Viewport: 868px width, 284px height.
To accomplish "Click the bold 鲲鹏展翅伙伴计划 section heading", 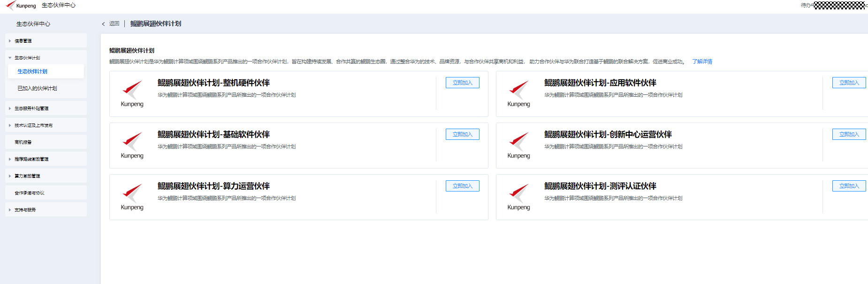I will (x=132, y=51).
